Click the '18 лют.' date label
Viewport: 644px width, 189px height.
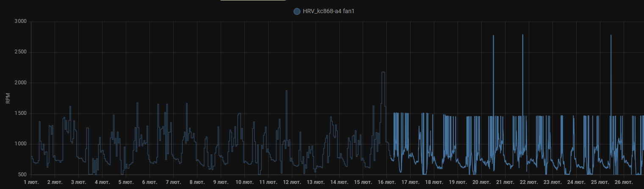tap(434, 182)
